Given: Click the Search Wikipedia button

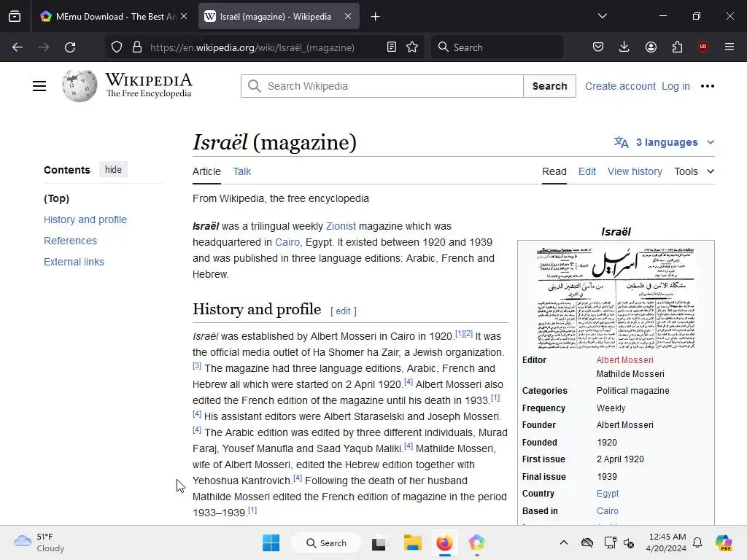Looking at the screenshot, I should pyautogui.click(x=550, y=86).
